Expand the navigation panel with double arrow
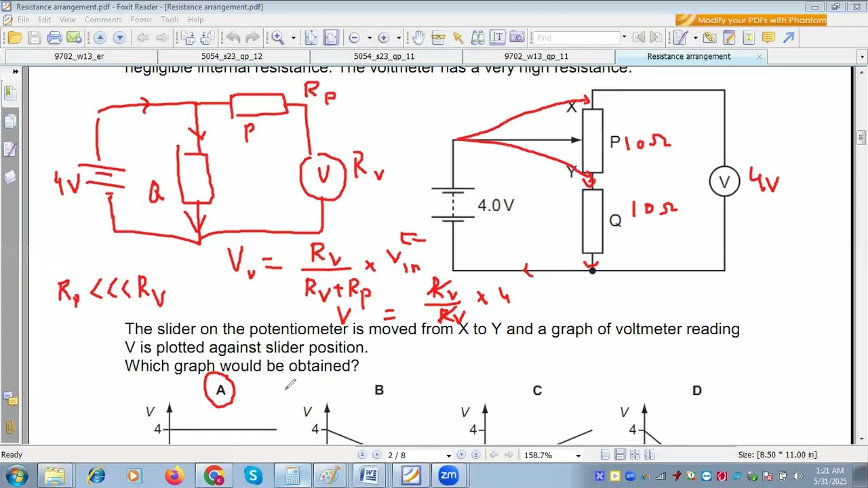Image resolution: width=868 pixels, height=488 pixels. (x=15, y=70)
